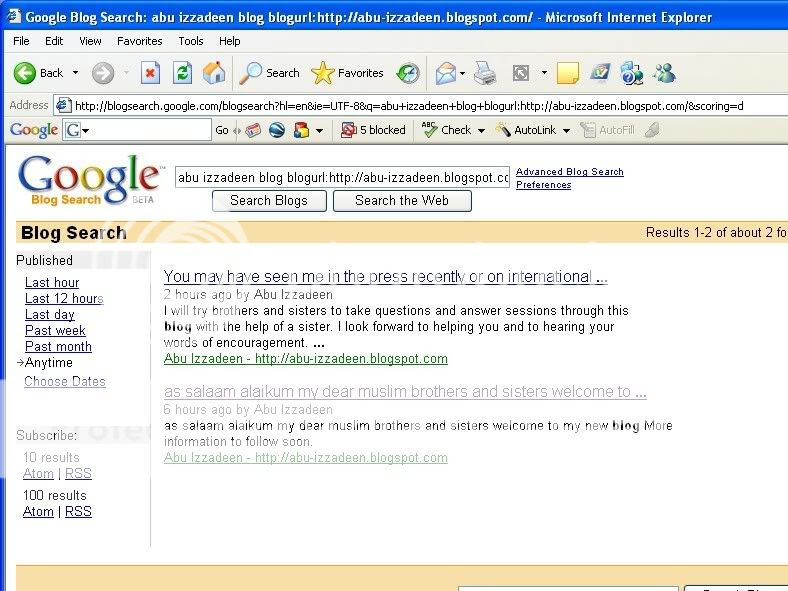Filter results by Last day
The width and height of the screenshot is (788, 591).
click(x=50, y=315)
